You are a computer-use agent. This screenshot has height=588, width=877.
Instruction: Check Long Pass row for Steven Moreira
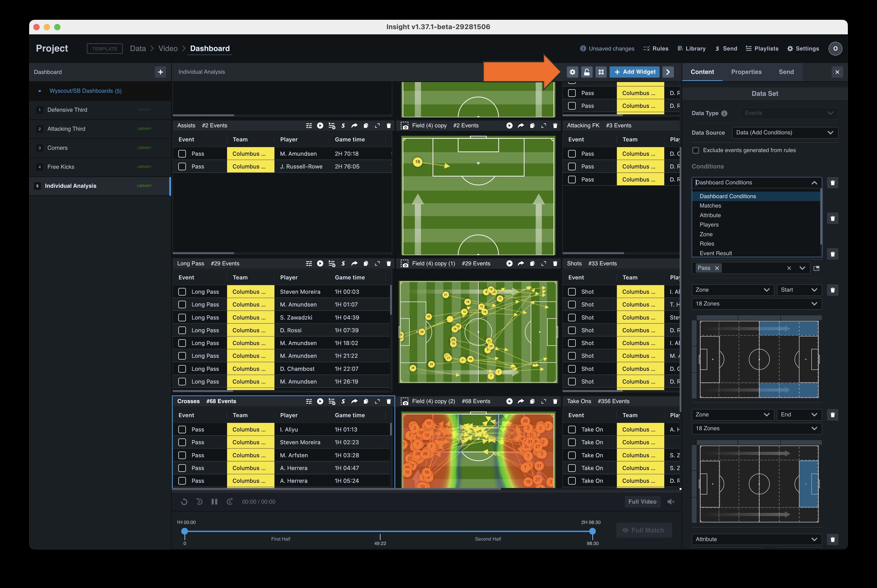[182, 292]
